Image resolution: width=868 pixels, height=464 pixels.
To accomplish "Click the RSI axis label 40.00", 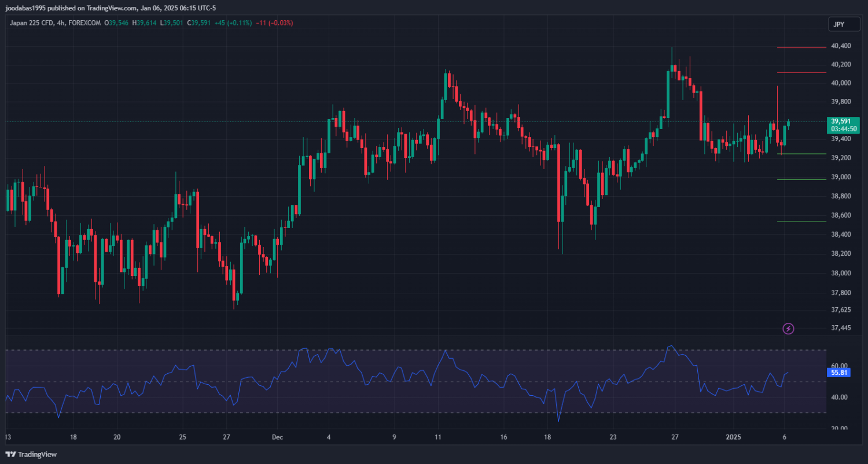I will click(840, 397).
